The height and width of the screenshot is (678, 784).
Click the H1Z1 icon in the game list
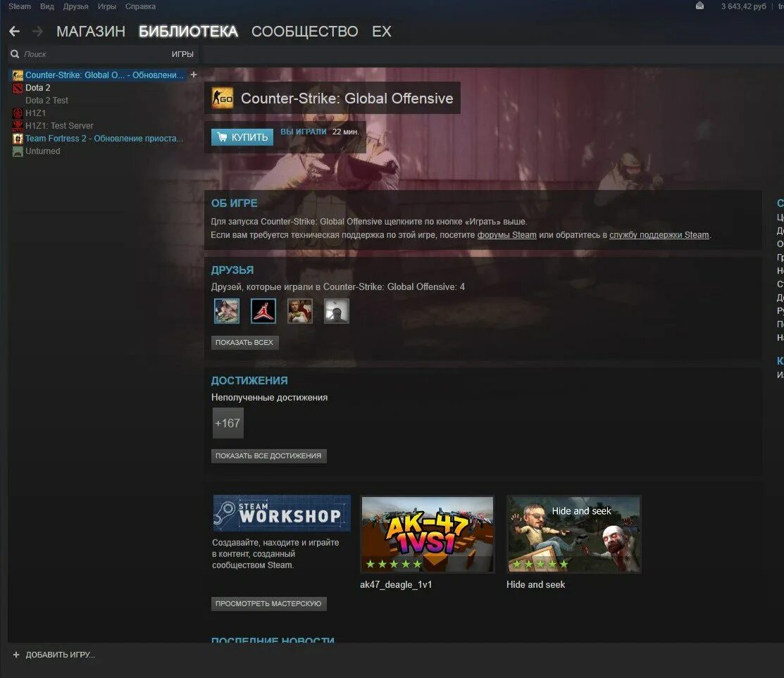(18, 113)
